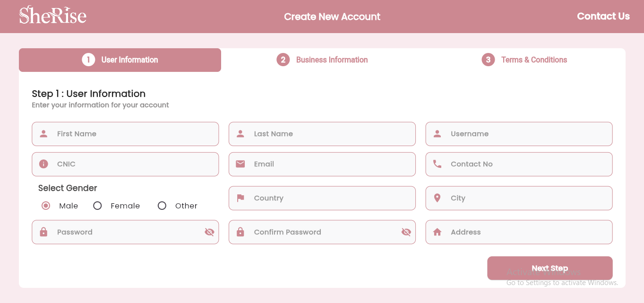Show the Password field text
The image size is (644, 303).
click(209, 232)
